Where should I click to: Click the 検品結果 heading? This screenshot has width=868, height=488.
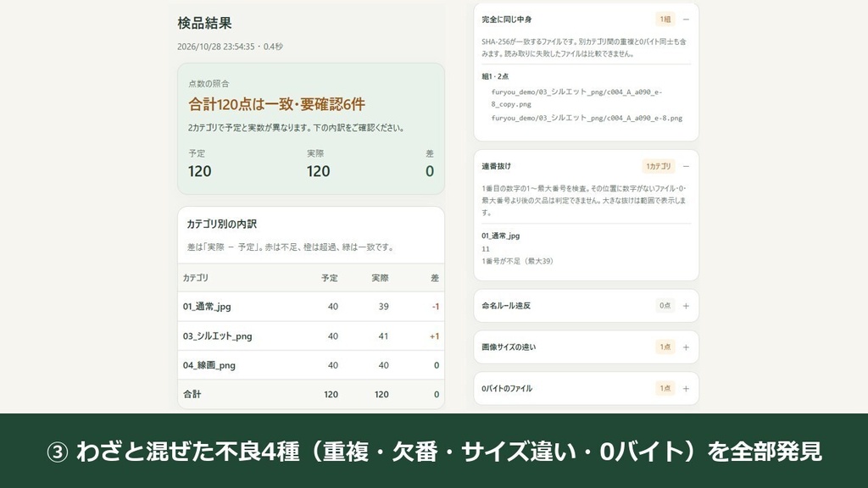coord(204,23)
